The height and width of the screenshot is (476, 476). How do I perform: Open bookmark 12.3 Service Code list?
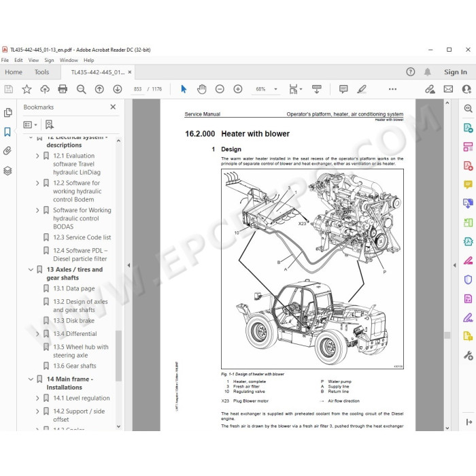coord(82,237)
